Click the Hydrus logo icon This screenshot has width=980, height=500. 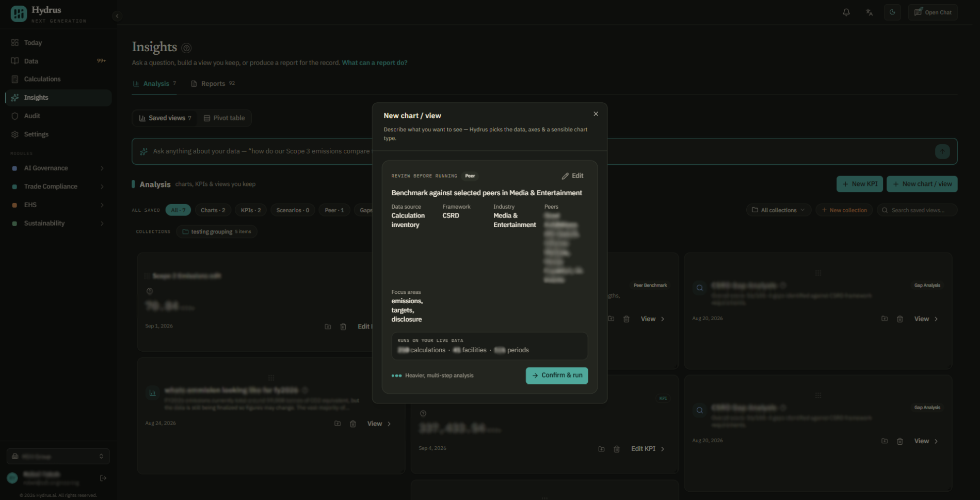pos(19,14)
